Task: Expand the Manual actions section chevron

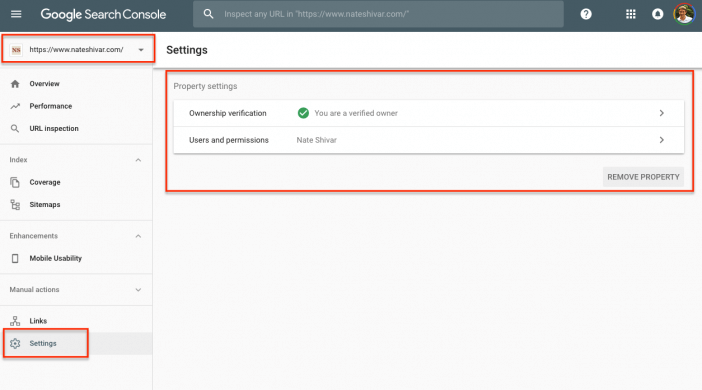Action: [x=138, y=290]
